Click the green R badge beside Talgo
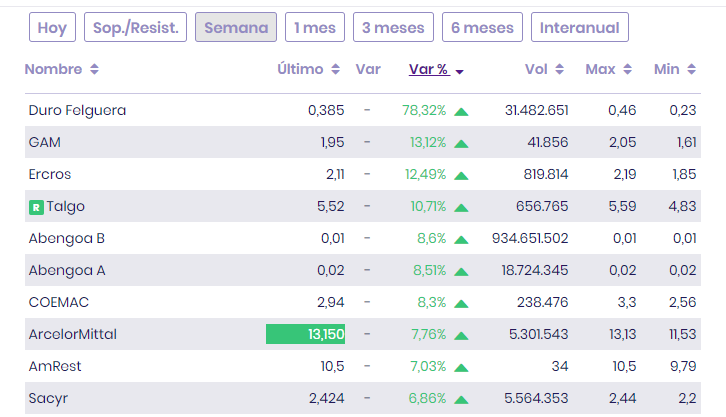Screen dimensions: 726x417 [36, 207]
